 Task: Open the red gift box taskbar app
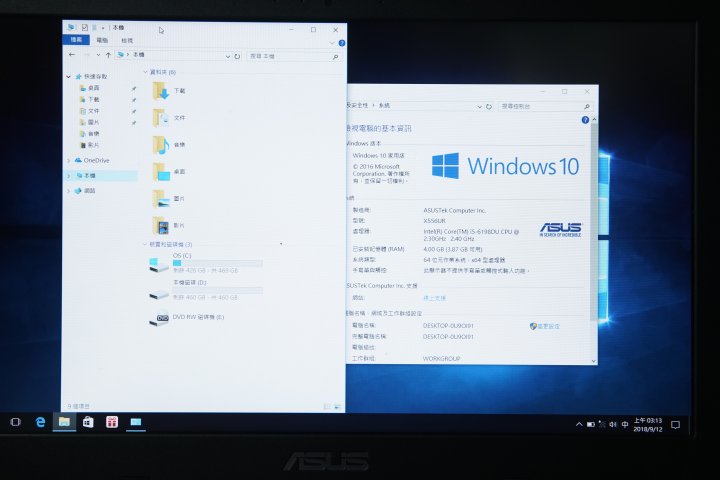(112, 422)
